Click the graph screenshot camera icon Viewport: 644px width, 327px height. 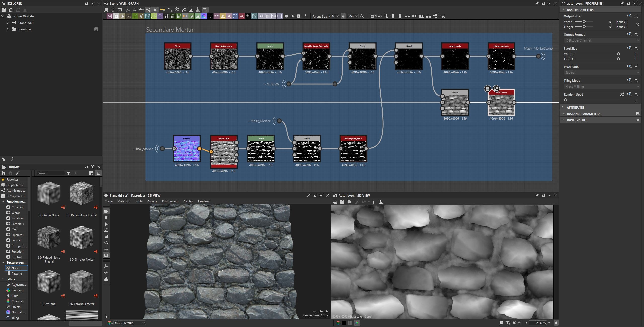coord(120,10)
